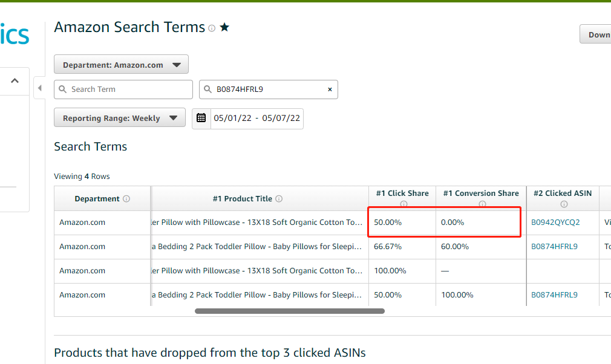Click Amazon.com in the third table row
Image resolution: width=611 pixels, height=364 pixels.
click(x=82, y=270)
